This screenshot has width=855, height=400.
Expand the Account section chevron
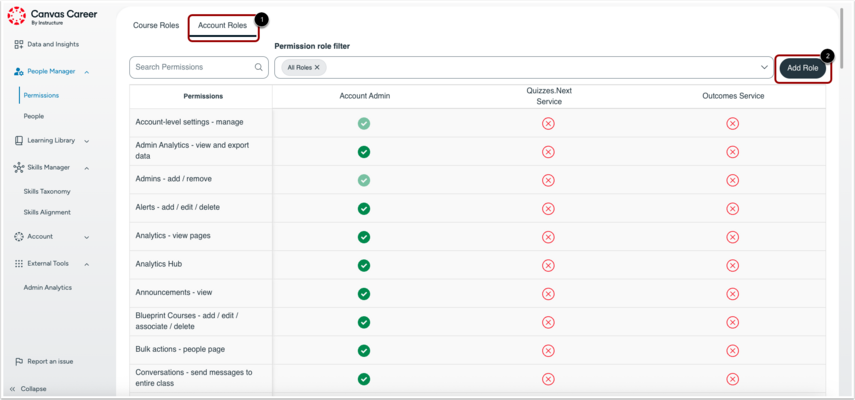(87, 237)
